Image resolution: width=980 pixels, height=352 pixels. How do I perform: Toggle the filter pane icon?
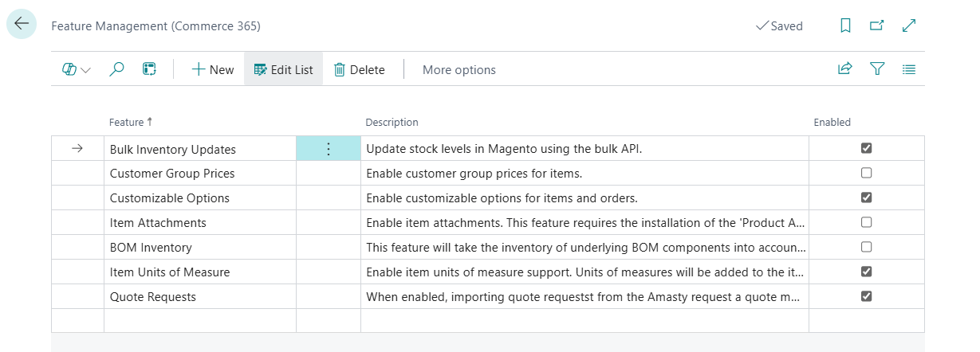[x=877, y=69]
